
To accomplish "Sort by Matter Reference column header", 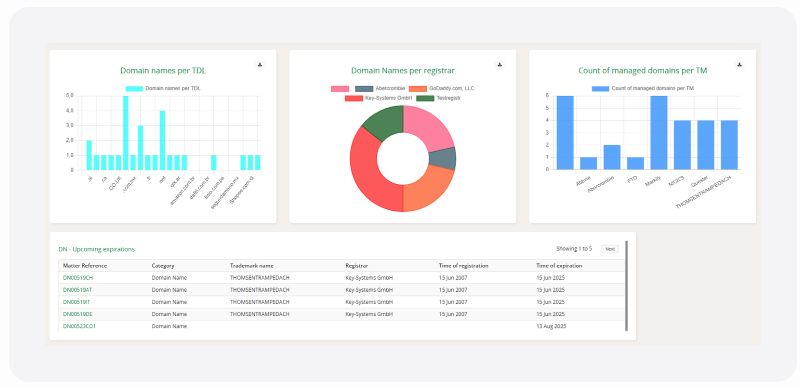I will pyautogui.click(x=85, y=265).
